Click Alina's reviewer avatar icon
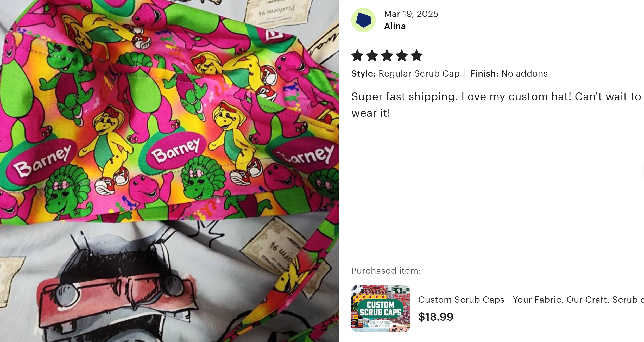The height and width of the screenshot is (342, 644). 363,20
